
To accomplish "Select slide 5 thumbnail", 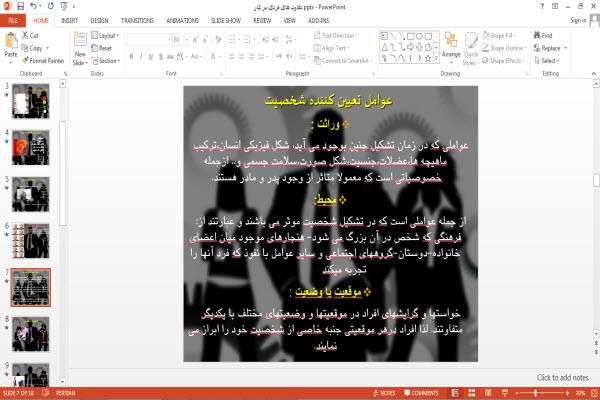I will (31, 194).
